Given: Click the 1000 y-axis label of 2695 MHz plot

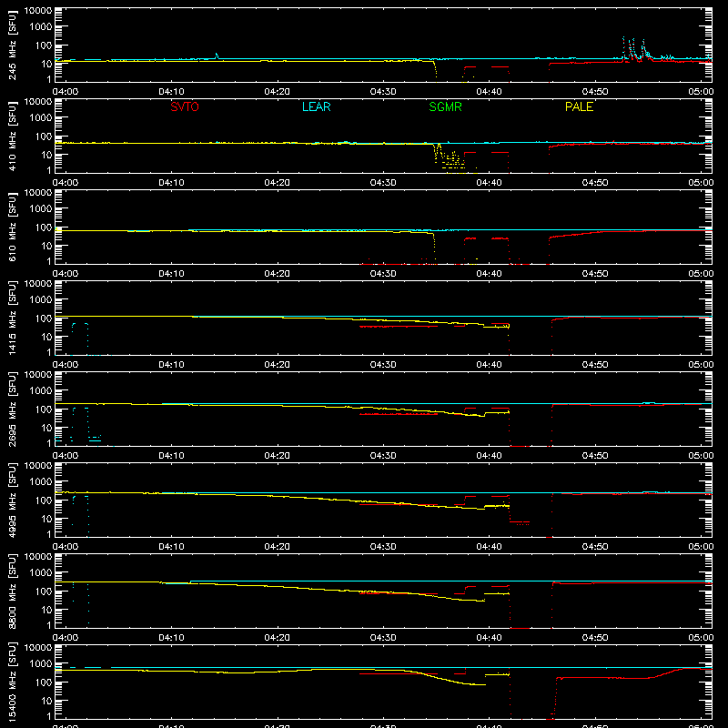Looking at the screenshot, I should (41, 390).
